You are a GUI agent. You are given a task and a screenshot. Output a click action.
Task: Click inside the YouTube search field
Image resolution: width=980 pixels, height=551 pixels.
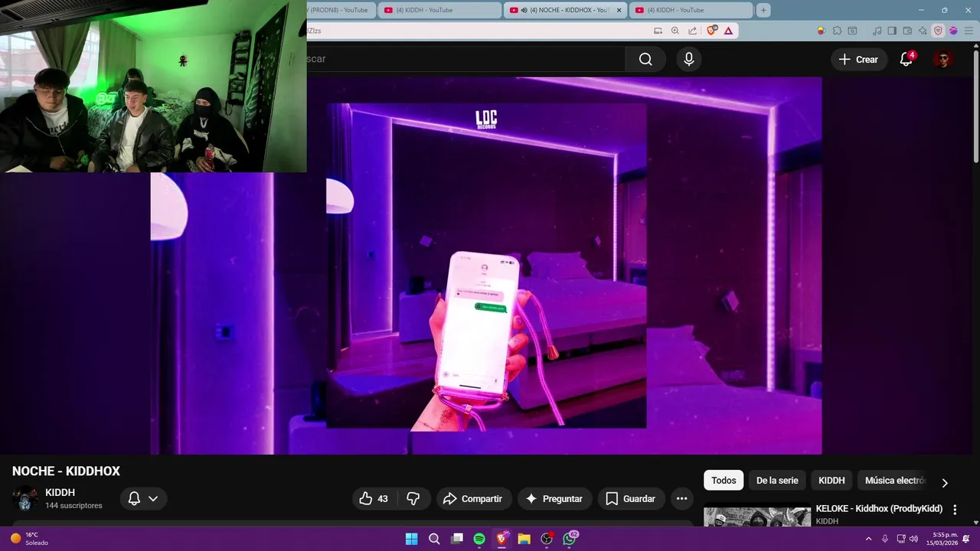coord(465,59)
